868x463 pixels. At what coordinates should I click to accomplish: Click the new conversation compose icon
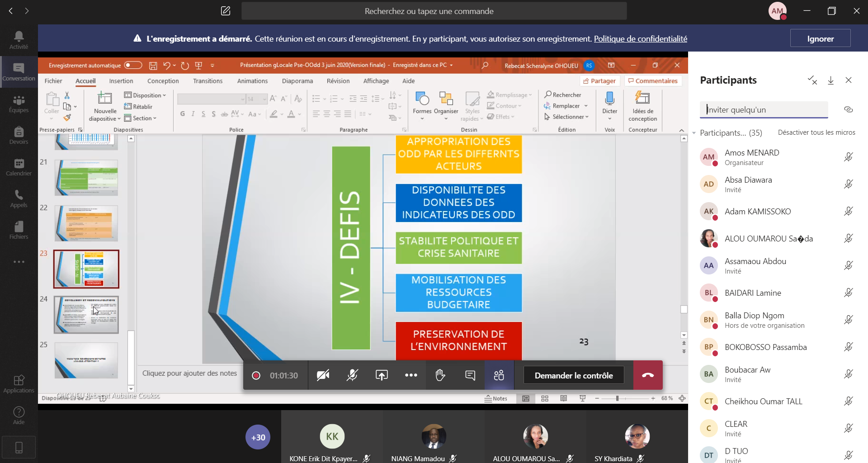(x=226, y=11)
